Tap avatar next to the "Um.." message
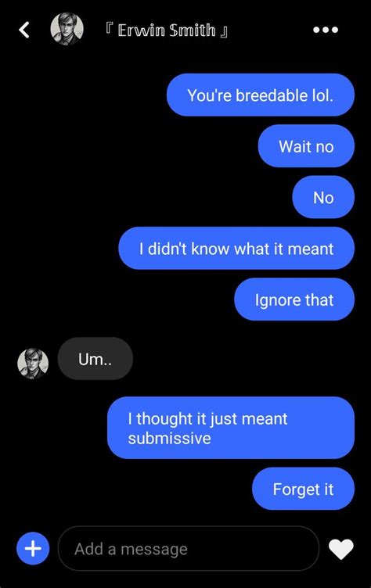Screen dimensions: 371x588 click(33, 363)
